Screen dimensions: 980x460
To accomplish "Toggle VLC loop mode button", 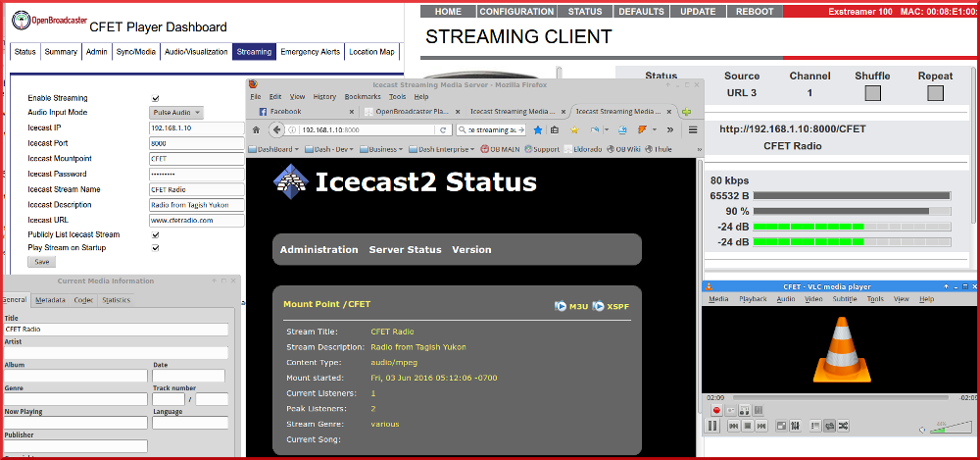I will 829,427.
